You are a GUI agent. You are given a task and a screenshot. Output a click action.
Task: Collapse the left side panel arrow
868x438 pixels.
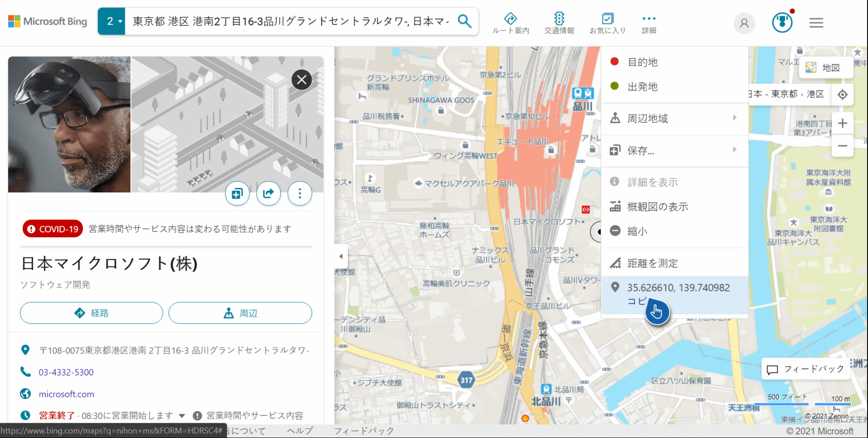click(341, 256)
